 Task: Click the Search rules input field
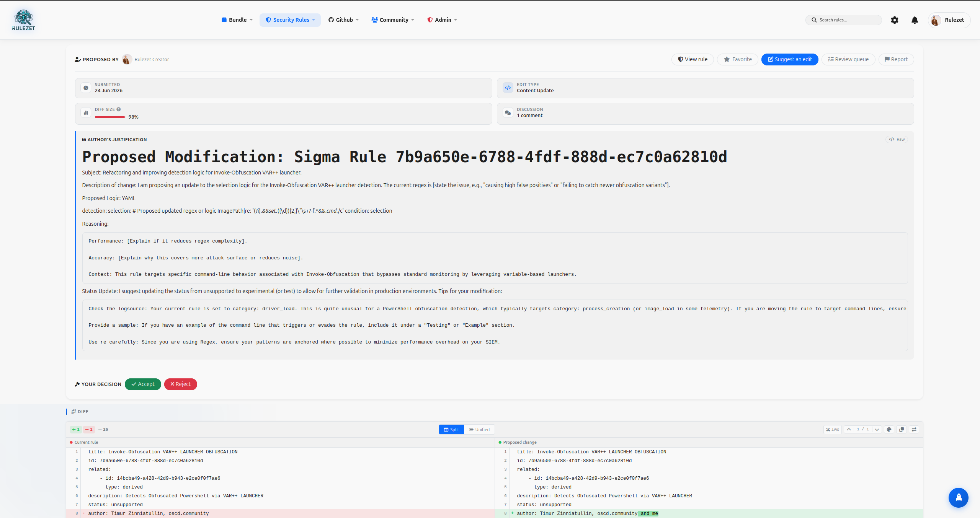844,20
